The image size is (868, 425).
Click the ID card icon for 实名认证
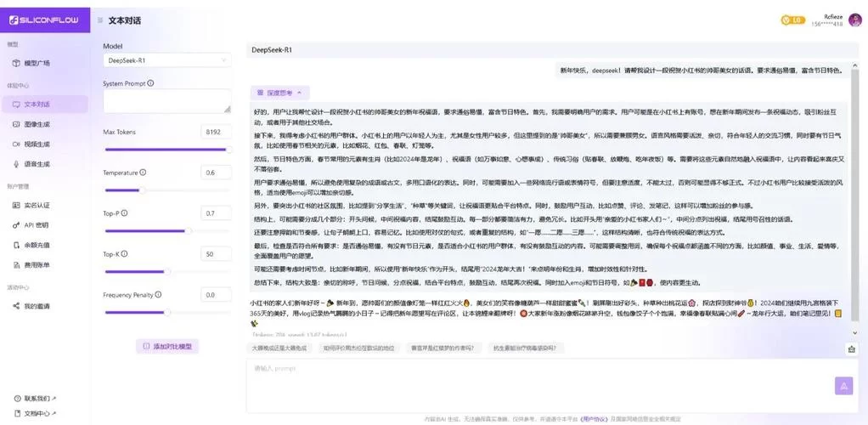(16, 205)
